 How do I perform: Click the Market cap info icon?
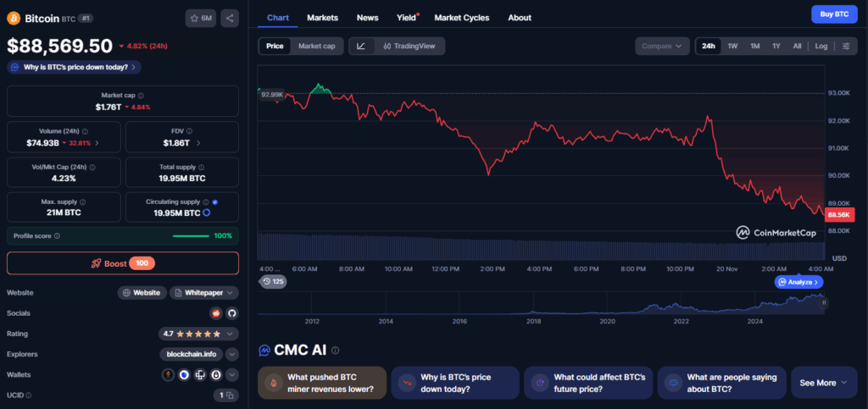point(141,96)
